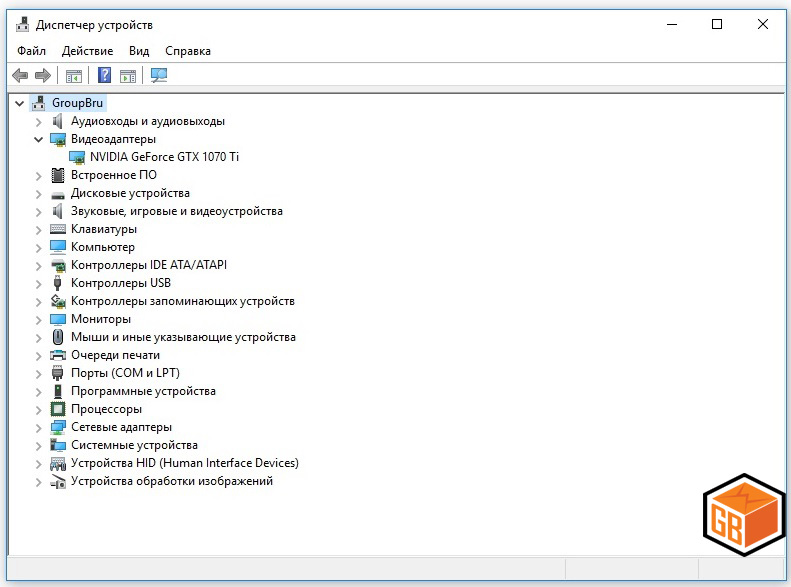Click the show/hide console tree toolbar icon
791x587 pixels.
click(74, 76)
